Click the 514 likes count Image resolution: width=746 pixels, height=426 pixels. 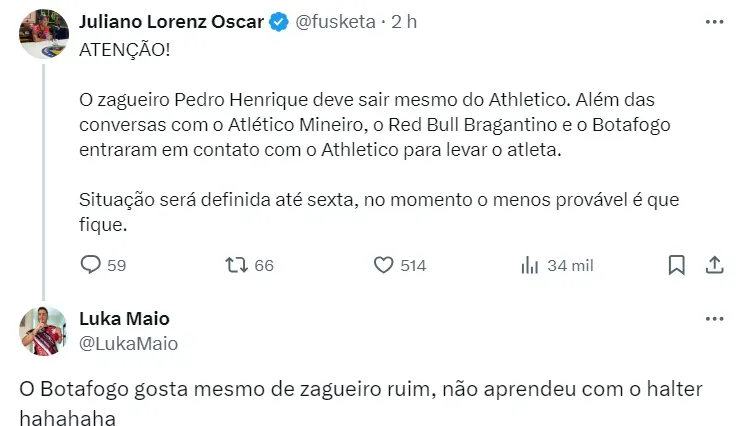point(413,265)
